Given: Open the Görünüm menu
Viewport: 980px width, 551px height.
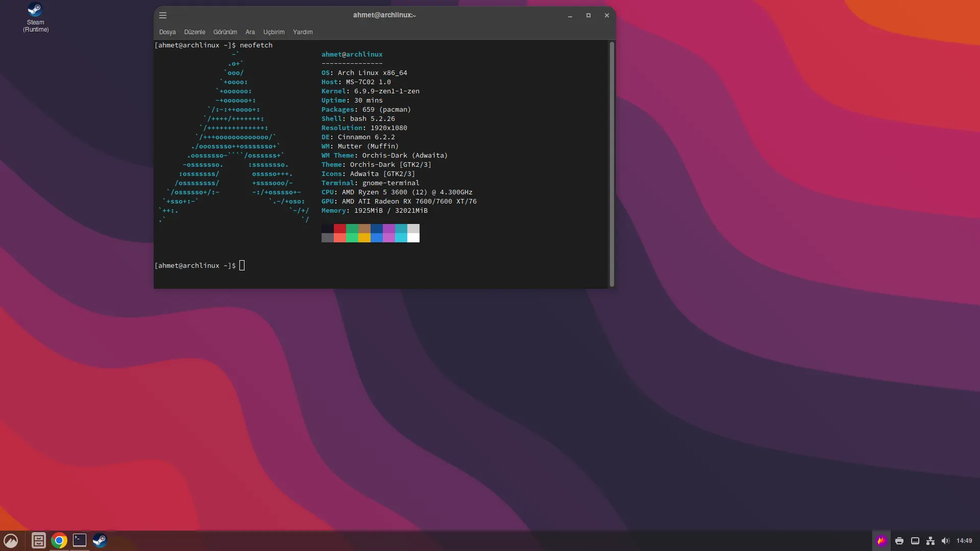Looking at the screenshot, I should 225,32.
